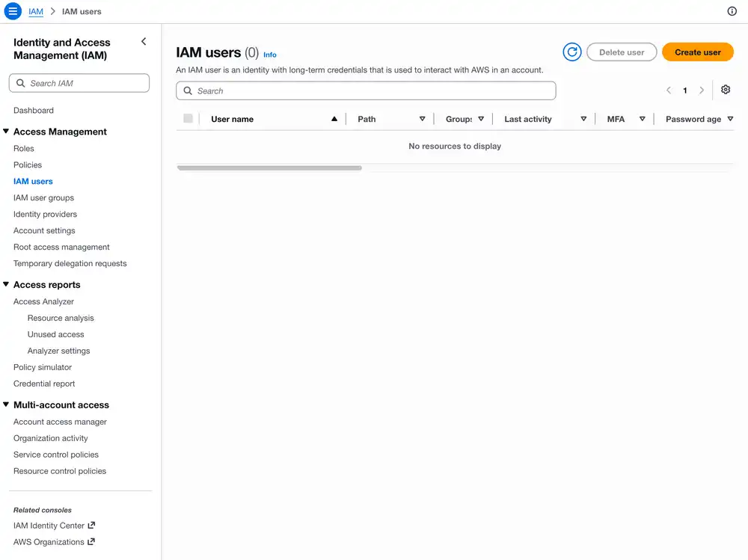Viewport: 748px width, 560px height.
Task: Sort the Path column
Action: point(422,119)
